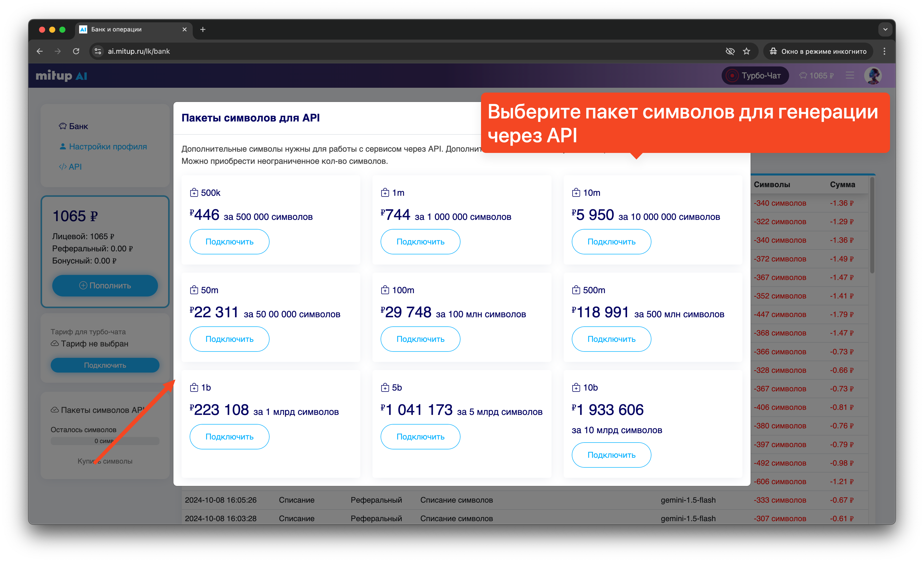
Task: Open Турбо-Чат from the header
Action: point(755,76)
